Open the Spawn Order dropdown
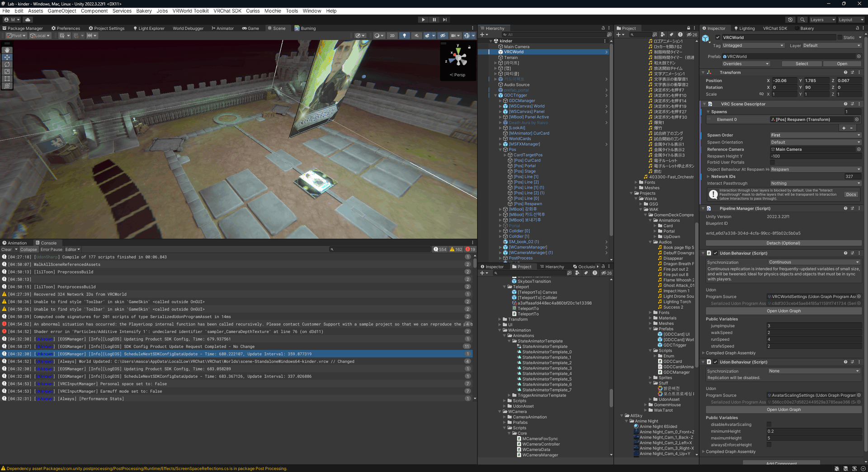This screenshot has width=868, height=472. coord(815,135)
